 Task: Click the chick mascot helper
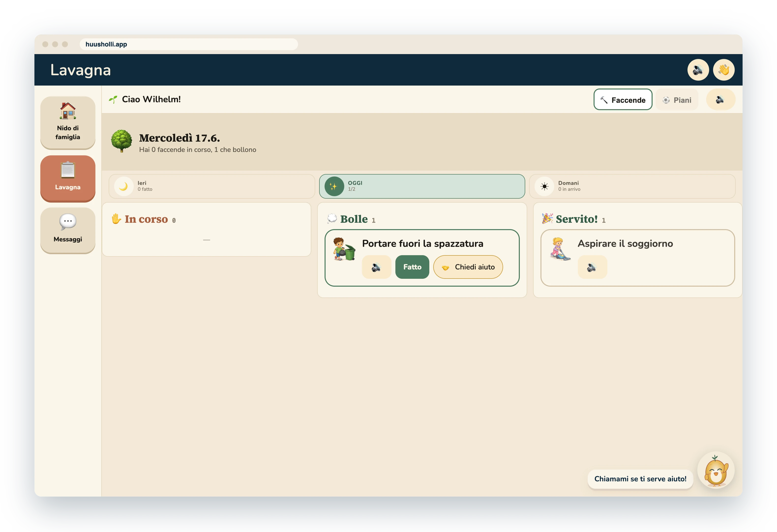[716, 470]
